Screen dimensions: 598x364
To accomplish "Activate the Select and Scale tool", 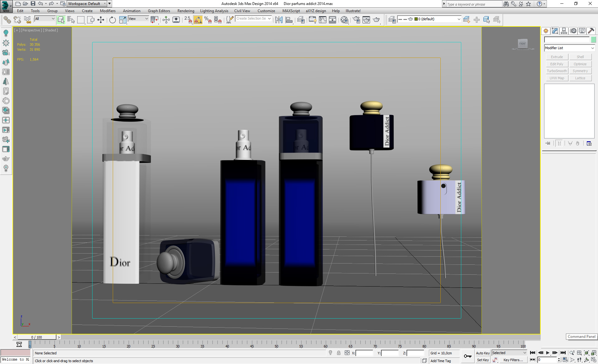I will [x=123, y=20].
